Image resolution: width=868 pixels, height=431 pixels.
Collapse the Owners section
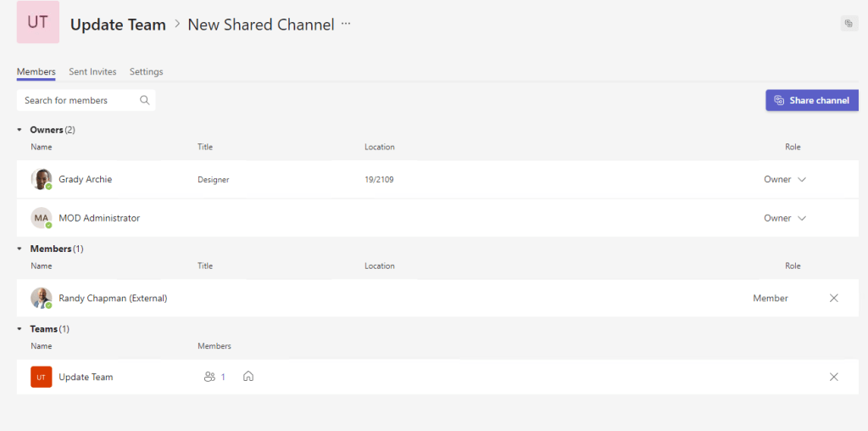[x=20, y=130]
